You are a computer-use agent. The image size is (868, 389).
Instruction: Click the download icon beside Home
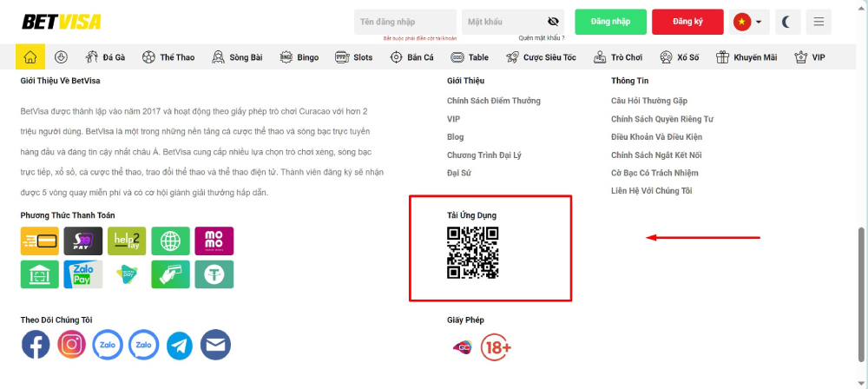click(61, 57)
